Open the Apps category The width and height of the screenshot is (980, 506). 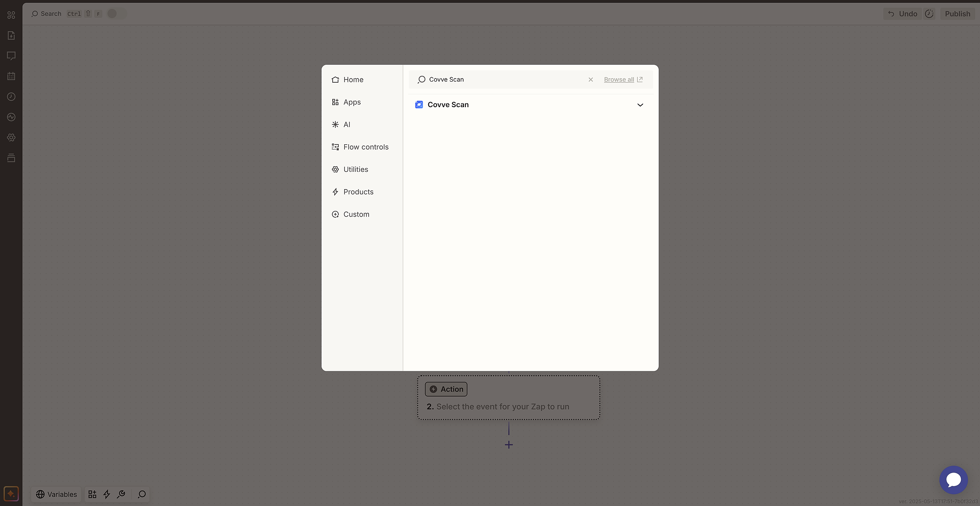351,102
